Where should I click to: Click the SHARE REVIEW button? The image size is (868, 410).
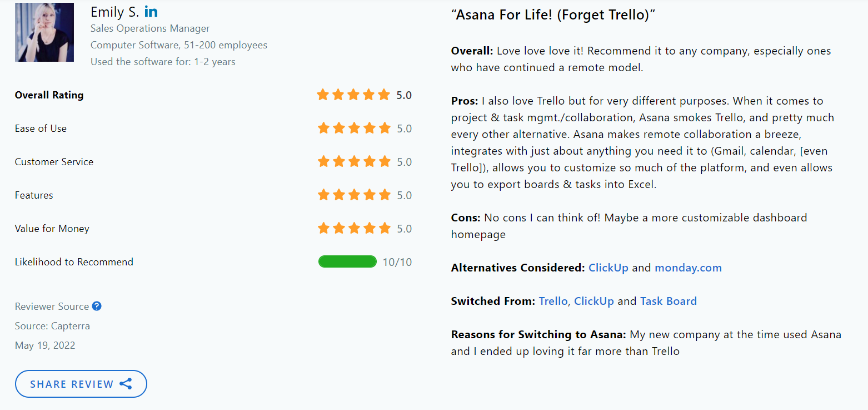[x=81, y=384]
